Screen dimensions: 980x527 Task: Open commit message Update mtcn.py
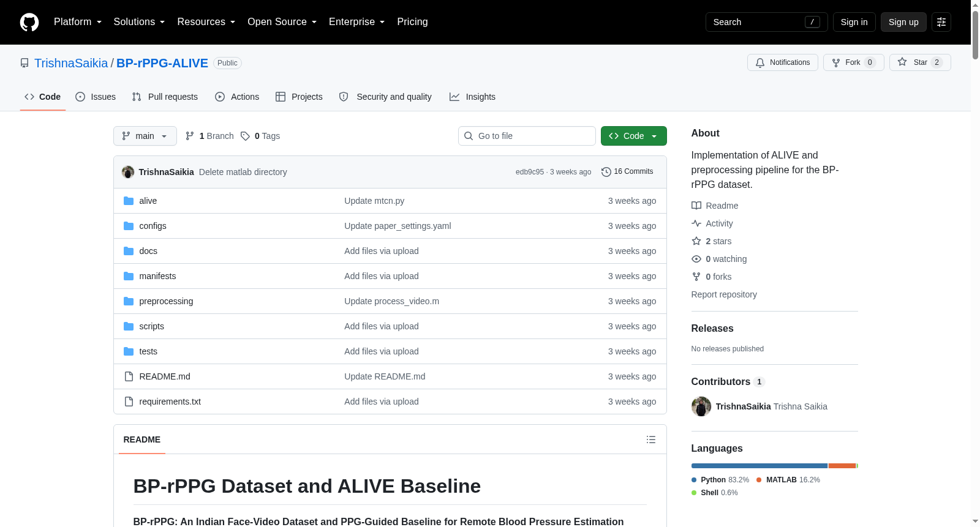click(374, 201)
